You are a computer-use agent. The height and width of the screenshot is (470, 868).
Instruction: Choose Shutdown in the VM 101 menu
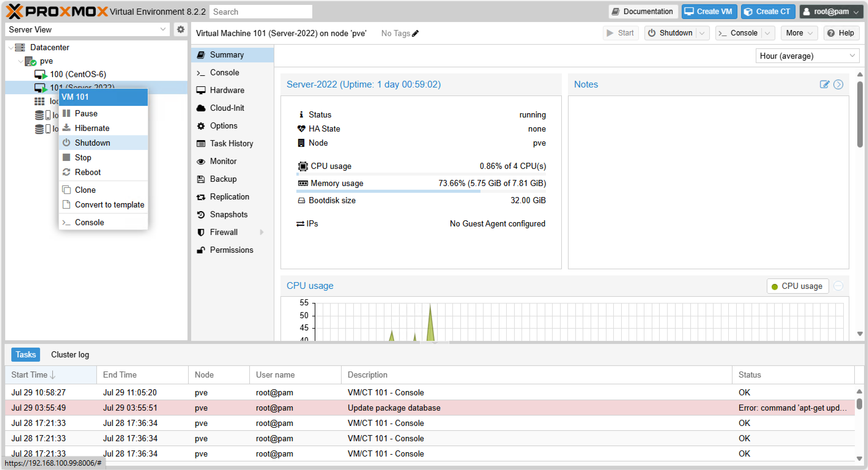point(103,143)
